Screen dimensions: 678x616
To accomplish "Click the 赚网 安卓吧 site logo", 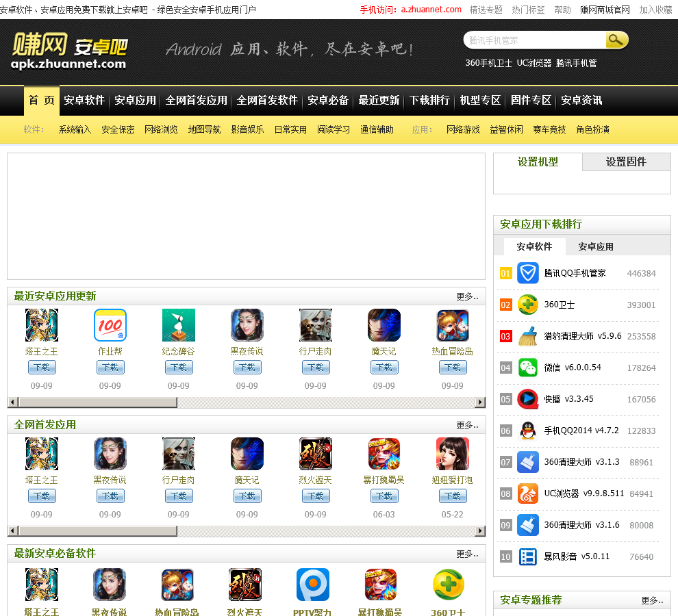I will coord(69,51).
